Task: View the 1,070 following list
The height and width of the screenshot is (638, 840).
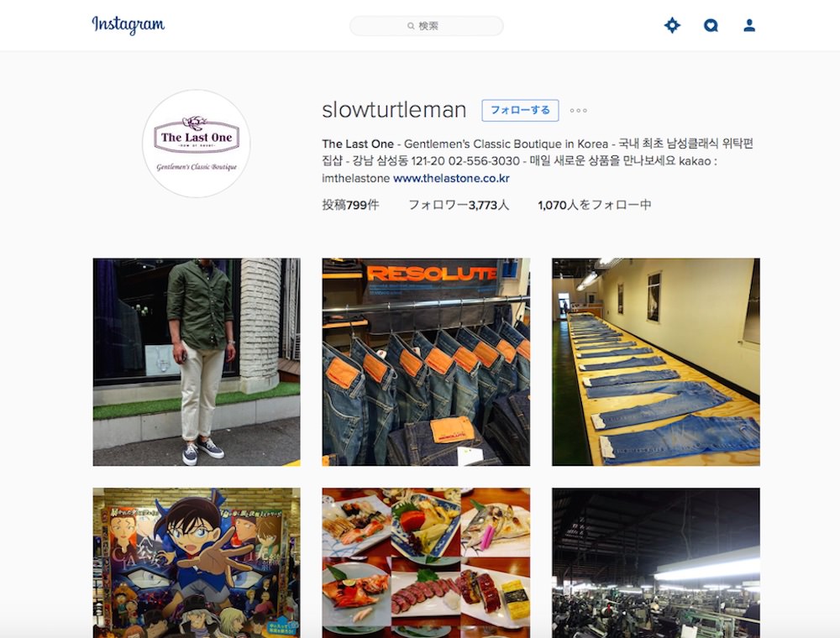Action: point(595,205)
